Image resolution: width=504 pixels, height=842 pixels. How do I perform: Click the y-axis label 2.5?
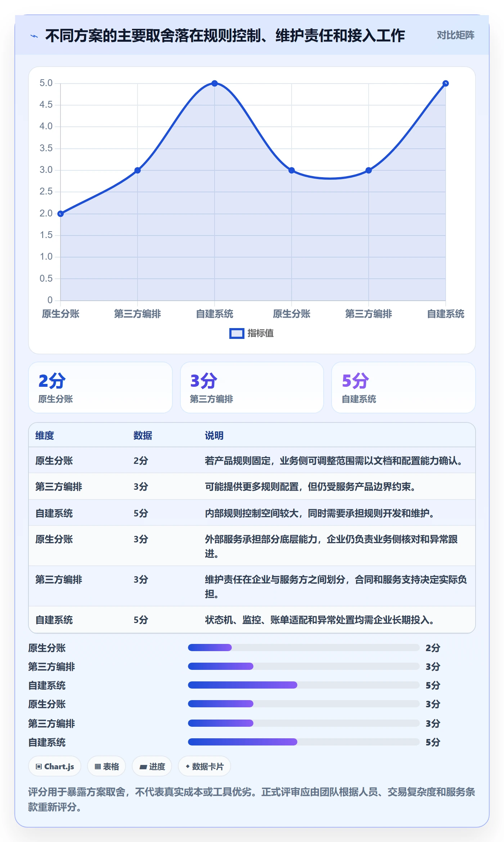click(x=46, y=192)
